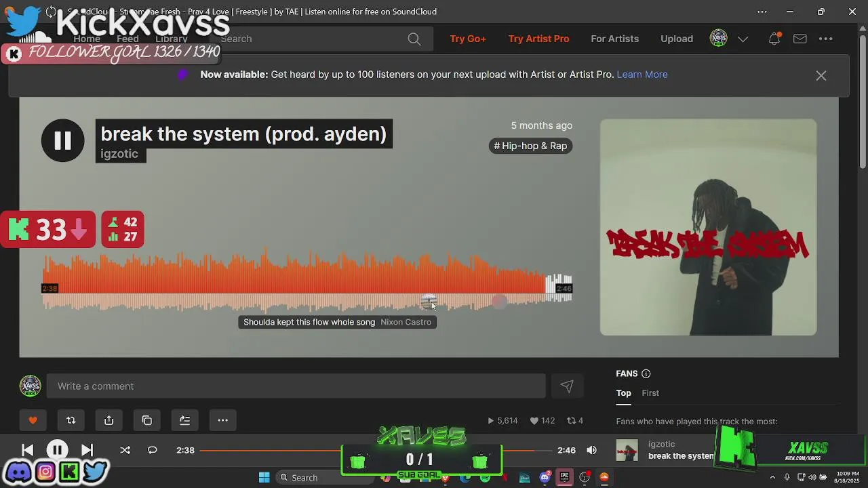Open the track's More actions menu
This screenshot has width=868, height=488.
coord(222,420)
